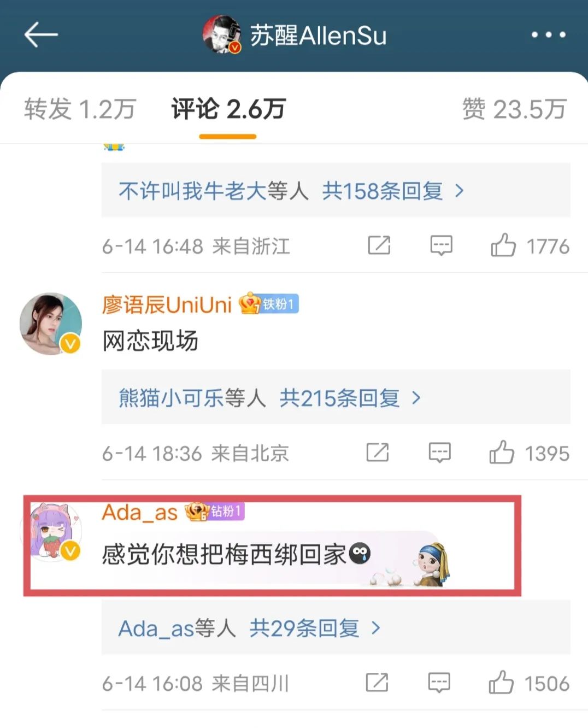The height and width of the screenshot is (728, 588).
Task: Switch to the 赞 23.5万 tab
Action: pyautogui.click(x=514, y=109)
